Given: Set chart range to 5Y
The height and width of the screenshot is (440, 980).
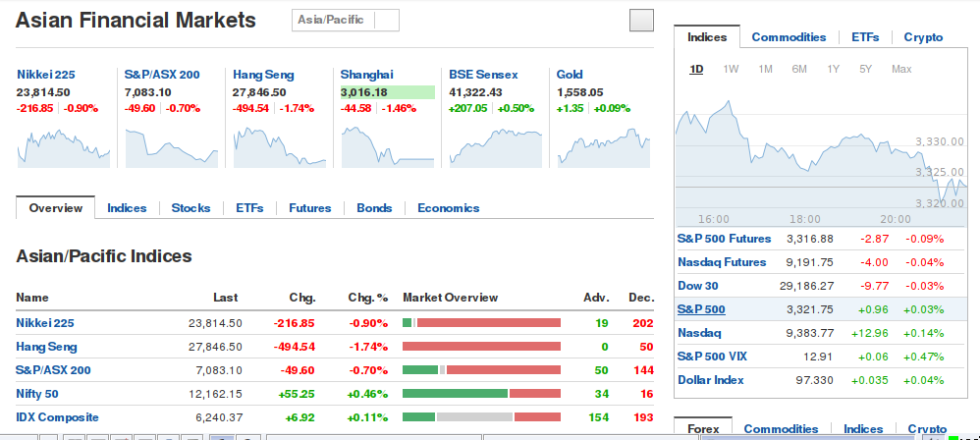Looking at the screenshot, I should [865, 69].
